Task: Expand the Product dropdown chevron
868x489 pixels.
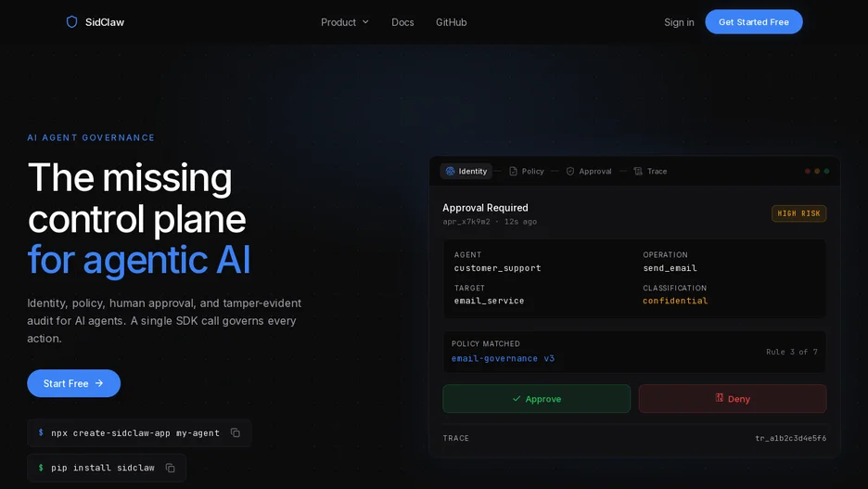Action: coord(365,22)
